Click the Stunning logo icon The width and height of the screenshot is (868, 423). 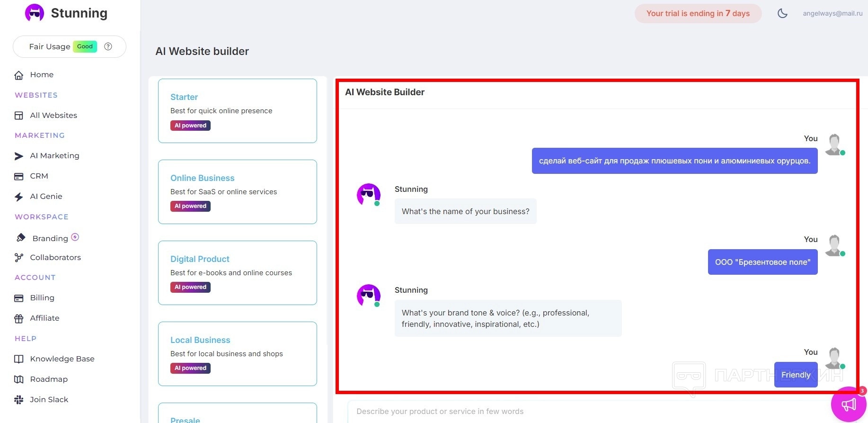[35, 13]
